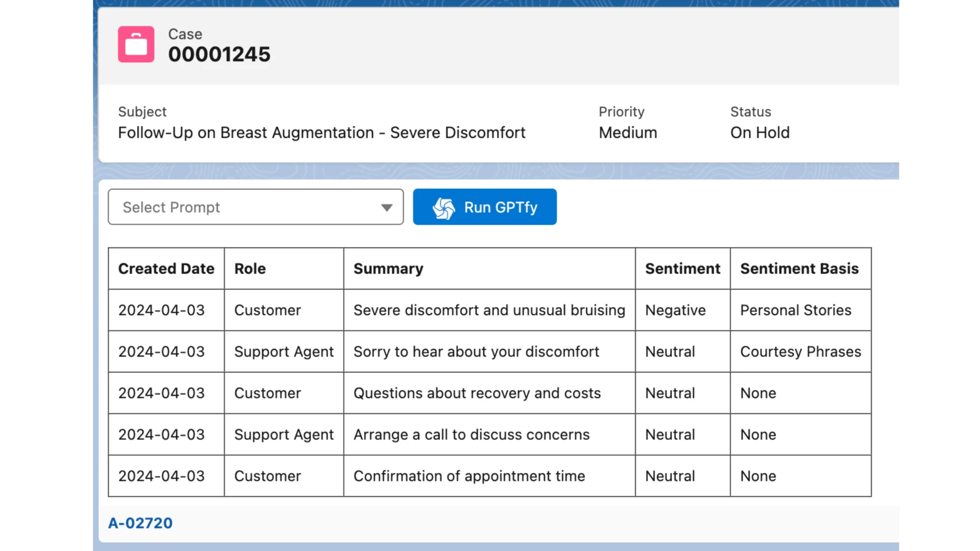
Task: Click Arrange a call to discuss concerns
Action: [471, 435]
